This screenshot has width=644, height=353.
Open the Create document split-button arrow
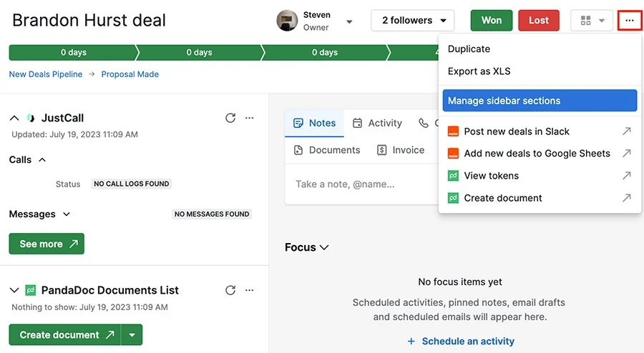[x=132, y=335]
